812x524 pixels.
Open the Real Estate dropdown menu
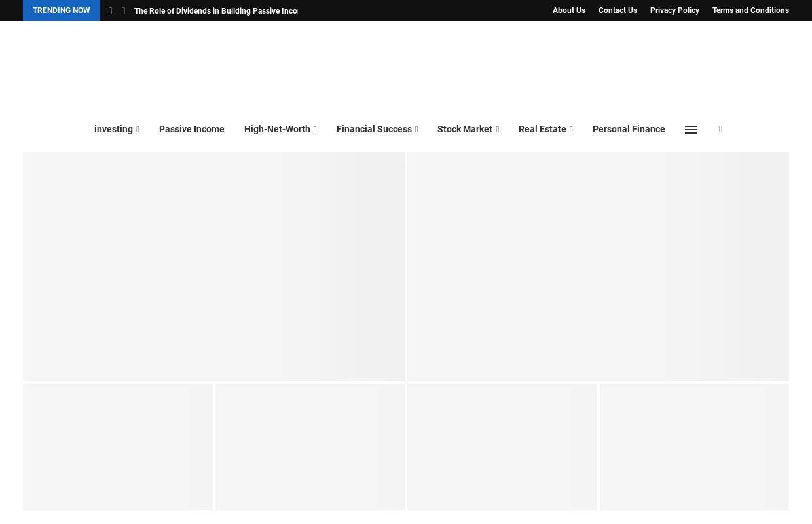pos(545,130)
